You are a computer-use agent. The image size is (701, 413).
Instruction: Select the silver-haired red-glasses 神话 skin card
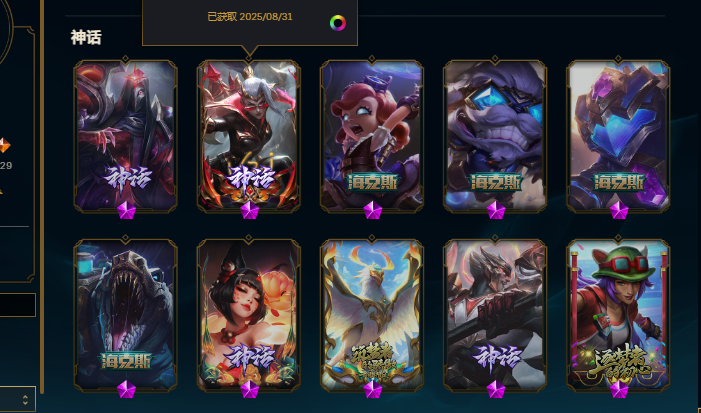249,135
